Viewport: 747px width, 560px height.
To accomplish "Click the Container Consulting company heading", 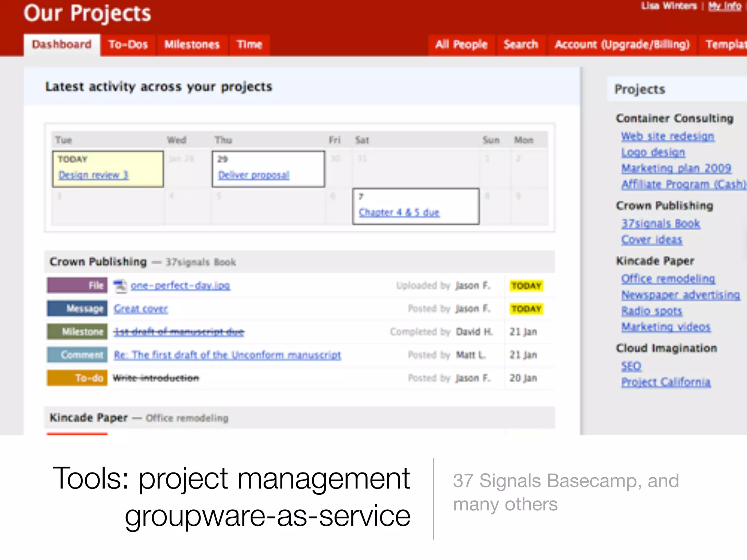I will point(674,118).
